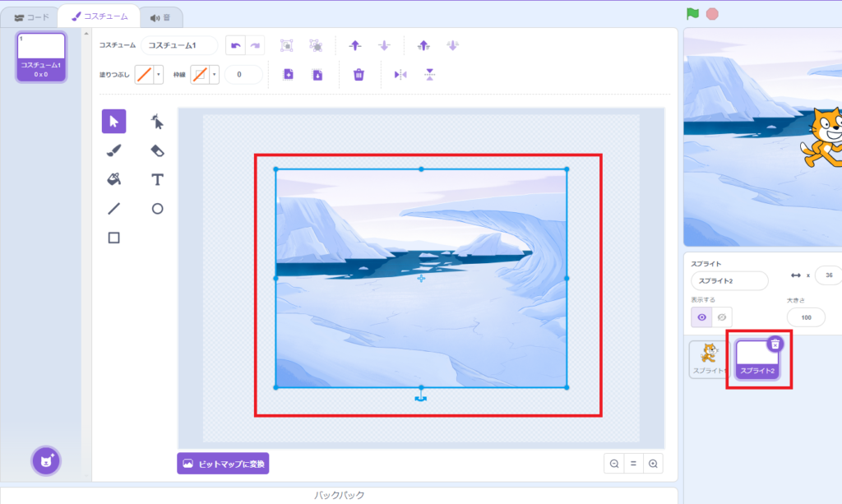The image size is (842, 504).
Task: Select the Brush tool
Action: click(x=114, y=150)
